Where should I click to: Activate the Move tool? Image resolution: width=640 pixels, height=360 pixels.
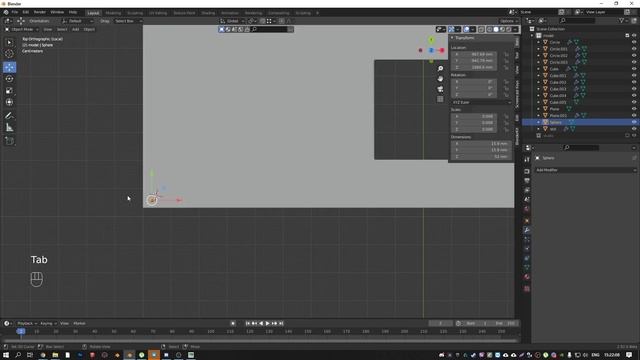click(x=9, y=67)
